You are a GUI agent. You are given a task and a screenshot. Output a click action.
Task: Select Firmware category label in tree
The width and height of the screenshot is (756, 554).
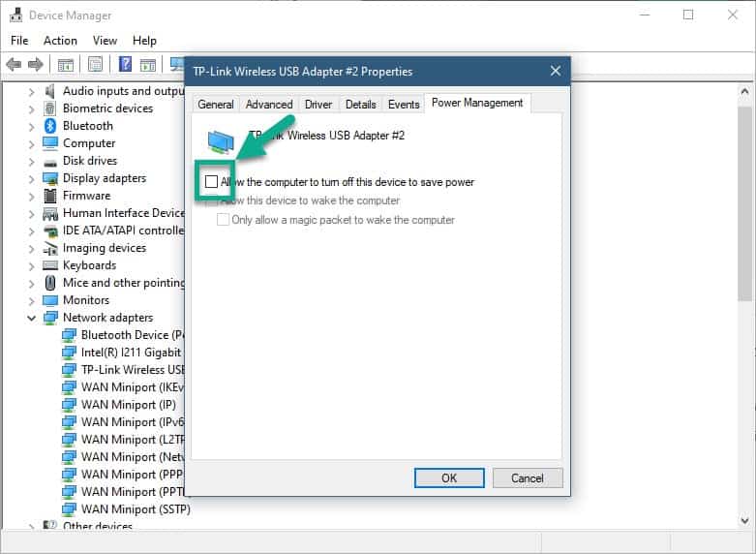[87, 196]
